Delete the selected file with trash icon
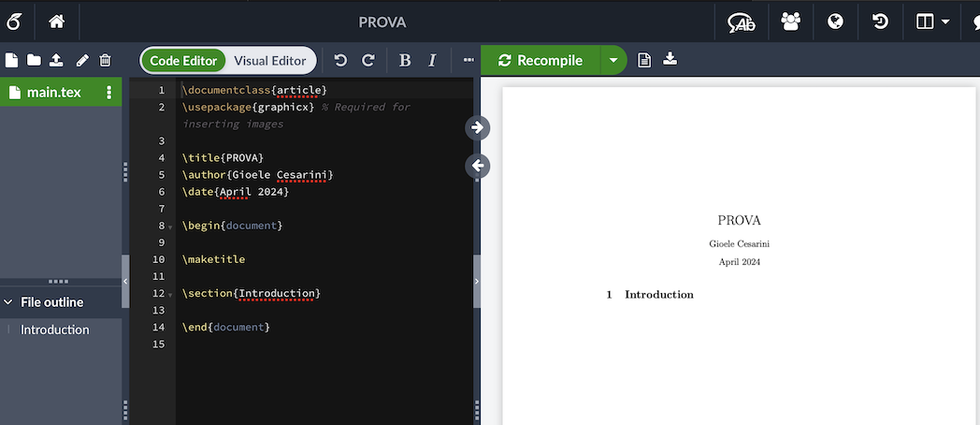 click(105, 61)
